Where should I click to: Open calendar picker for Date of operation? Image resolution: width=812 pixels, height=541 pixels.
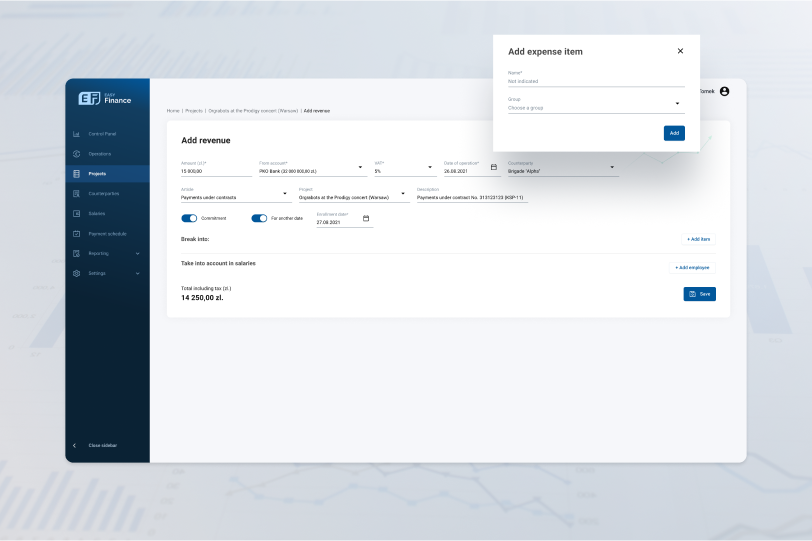(x=493, y=167)
